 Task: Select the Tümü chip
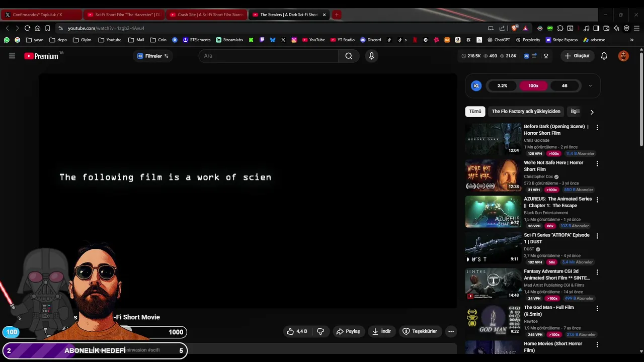475,111
